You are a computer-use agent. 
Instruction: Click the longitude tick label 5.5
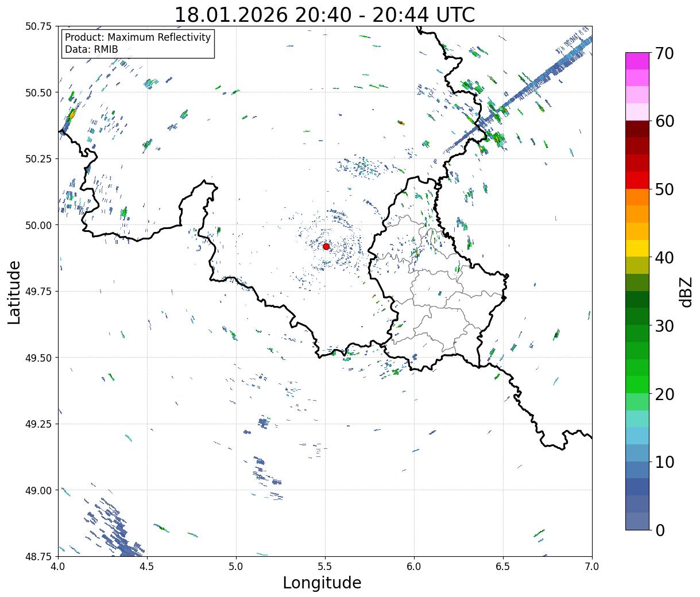click(325, 567)
